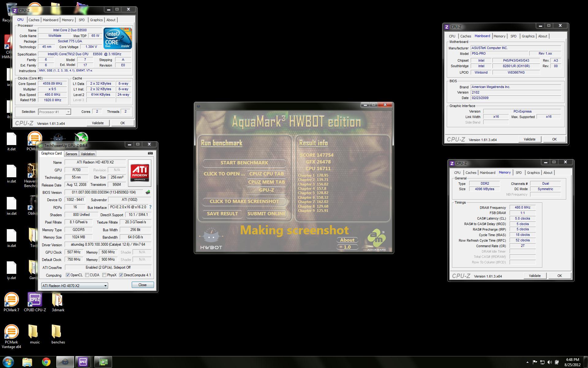Click the About button in AquaMark

coord(347,240)
